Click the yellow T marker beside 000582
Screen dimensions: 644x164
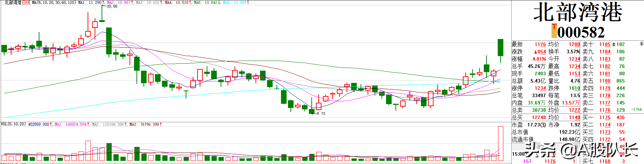[x=554, y=31]
